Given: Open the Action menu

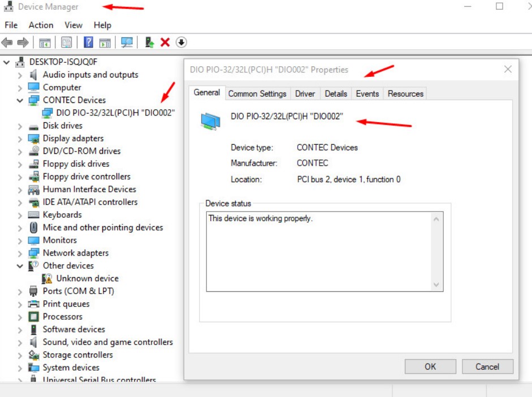Looking at the screenshot, I should click(41, 25).
